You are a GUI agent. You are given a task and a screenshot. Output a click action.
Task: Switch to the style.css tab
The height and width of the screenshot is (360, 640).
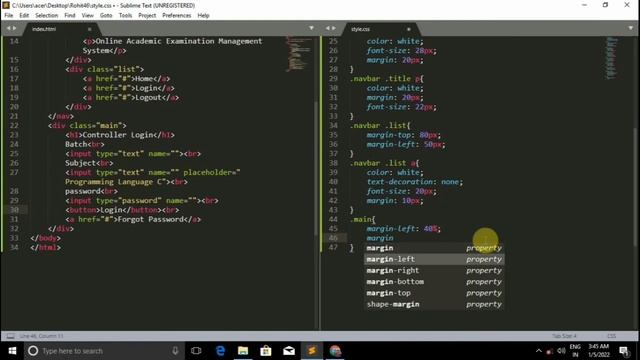pyautogui.click(x=361, y=29)
